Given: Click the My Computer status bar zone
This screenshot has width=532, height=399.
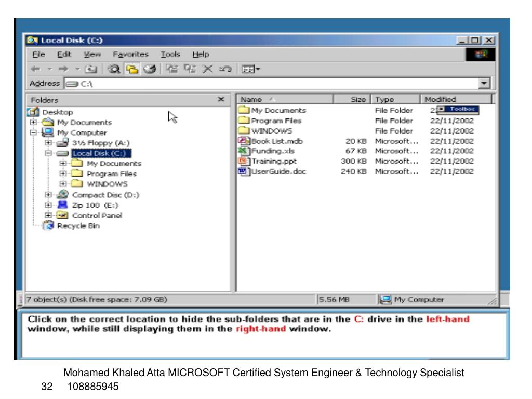Looking at the screenshot, I should pos(436,300).
